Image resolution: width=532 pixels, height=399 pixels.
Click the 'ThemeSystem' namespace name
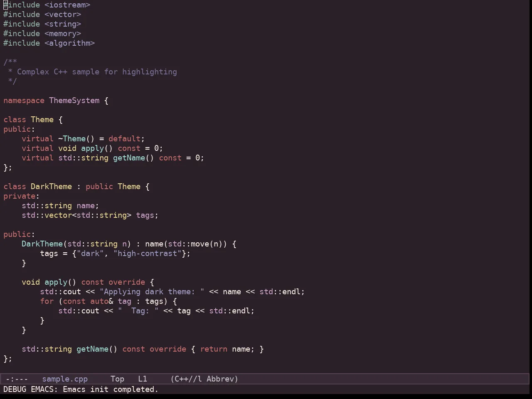(74, 101)
